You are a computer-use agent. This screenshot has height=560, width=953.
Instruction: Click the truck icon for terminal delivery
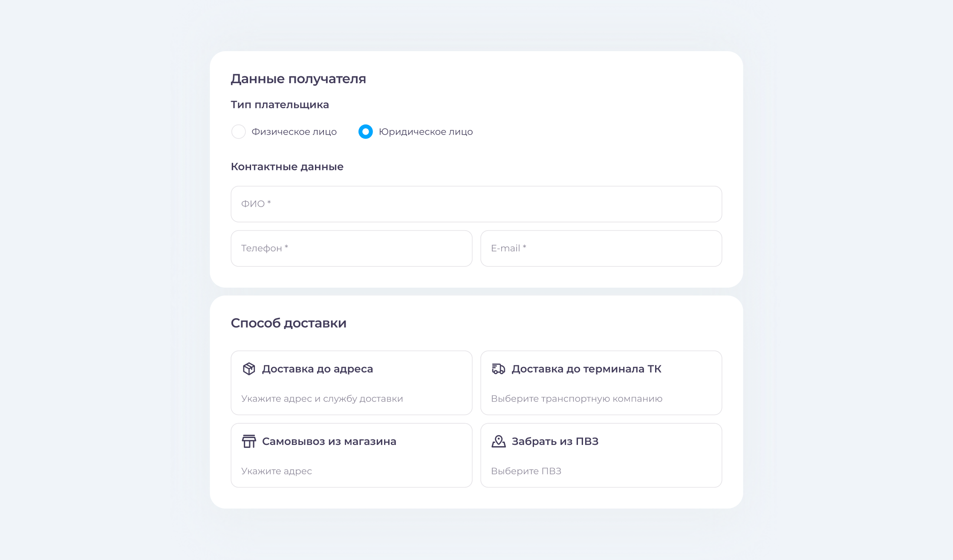(498, 369)
